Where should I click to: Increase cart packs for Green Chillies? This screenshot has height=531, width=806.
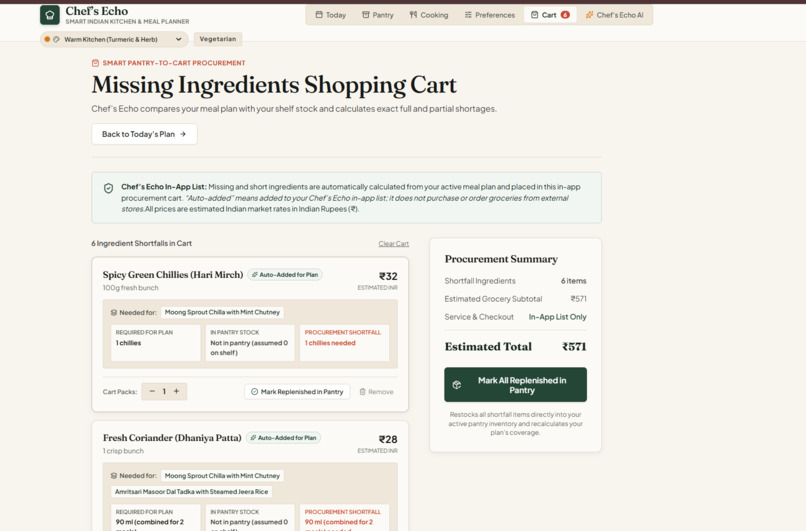(176, 391)
